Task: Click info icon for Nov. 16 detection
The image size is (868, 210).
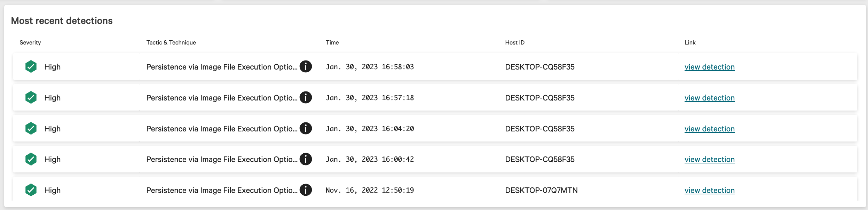Action: tap(306, 190)
